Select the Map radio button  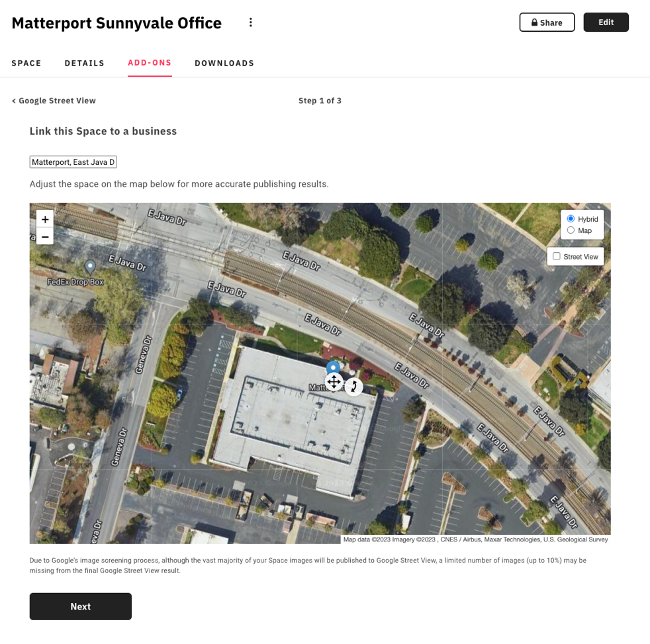point(571,230)
